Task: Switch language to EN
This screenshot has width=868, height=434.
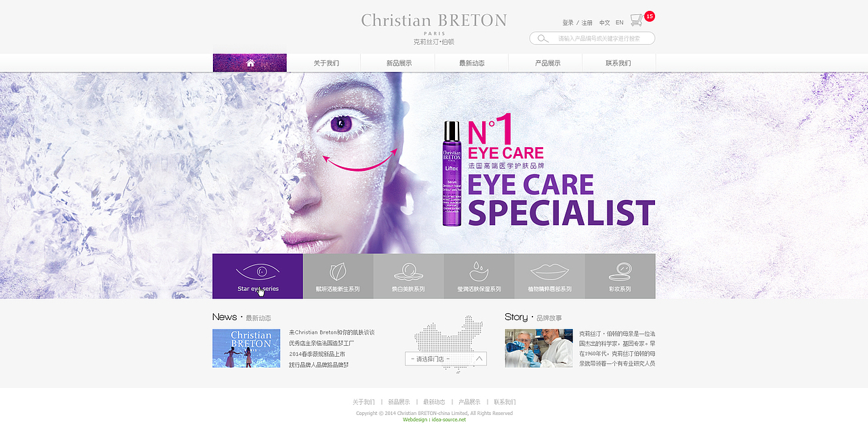Action: (x=619, y=22)
